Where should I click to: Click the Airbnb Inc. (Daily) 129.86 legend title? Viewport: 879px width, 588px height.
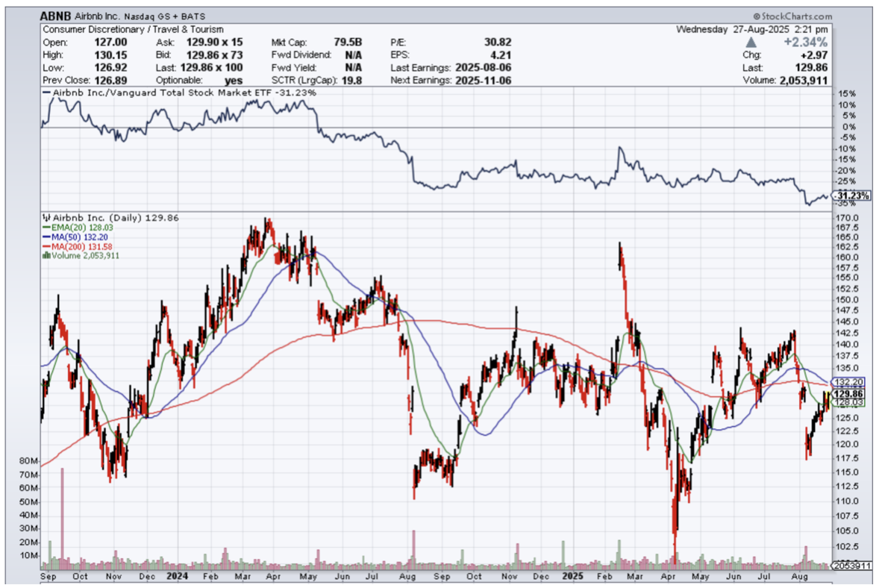tap(111, 217)
